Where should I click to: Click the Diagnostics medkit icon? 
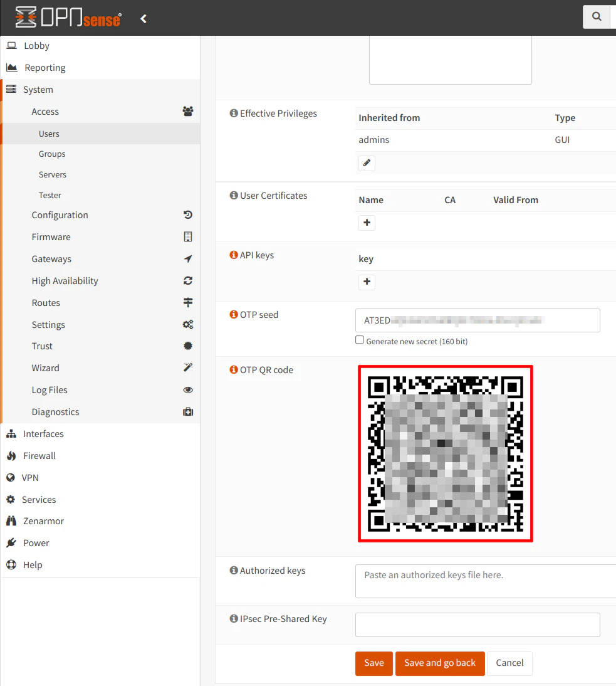[x=188, y=412]
